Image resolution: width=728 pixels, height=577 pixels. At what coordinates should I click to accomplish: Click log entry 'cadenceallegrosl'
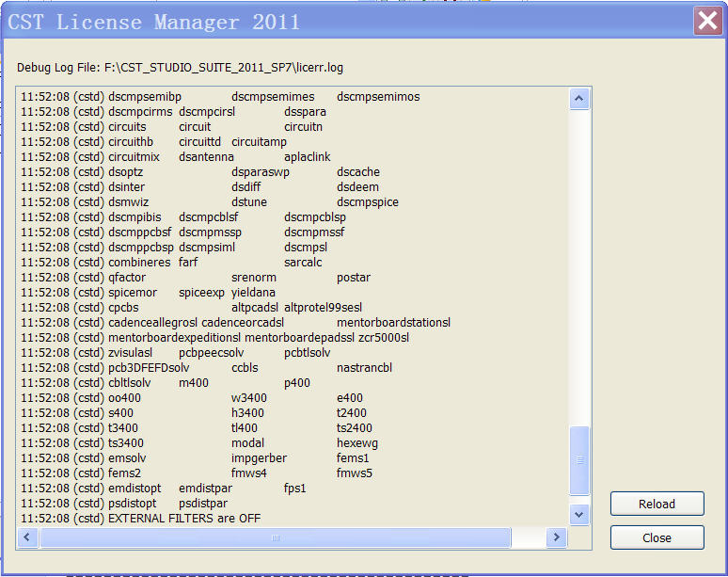pos(152,323)
